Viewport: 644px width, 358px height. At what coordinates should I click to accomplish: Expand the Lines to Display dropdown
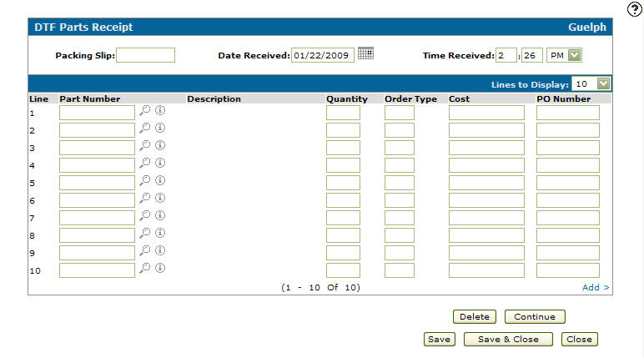tap(603, 83)
